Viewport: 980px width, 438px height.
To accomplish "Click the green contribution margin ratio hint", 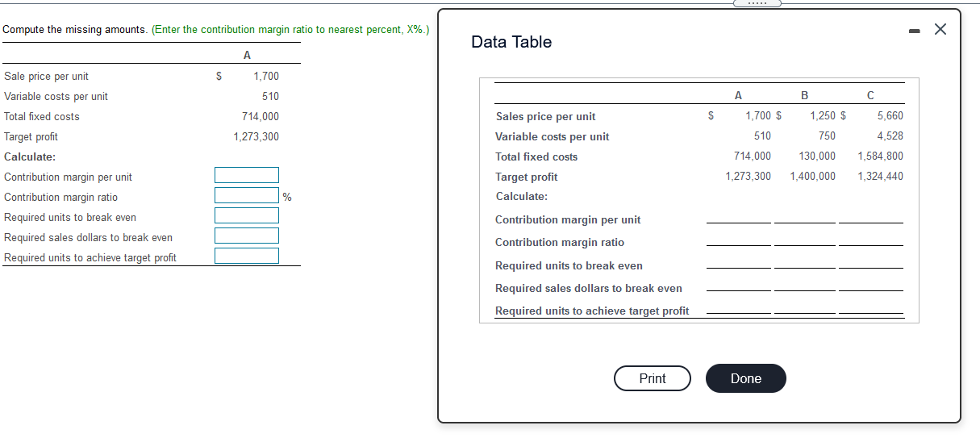I will (290, 30).
